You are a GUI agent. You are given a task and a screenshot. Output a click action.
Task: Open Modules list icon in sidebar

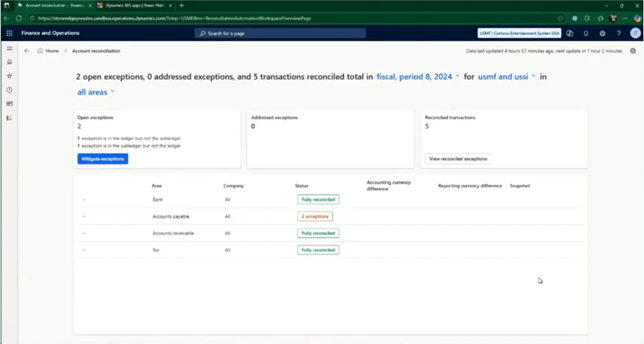[9, 117]
